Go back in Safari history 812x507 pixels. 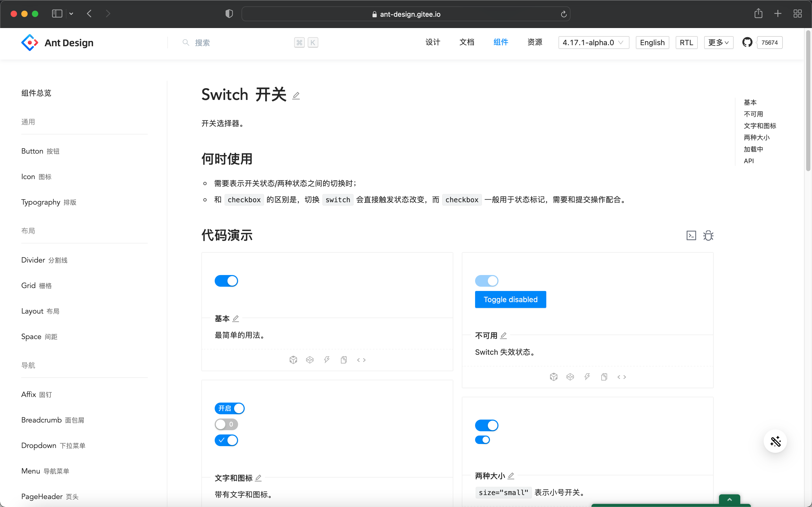tap(89, 13)
